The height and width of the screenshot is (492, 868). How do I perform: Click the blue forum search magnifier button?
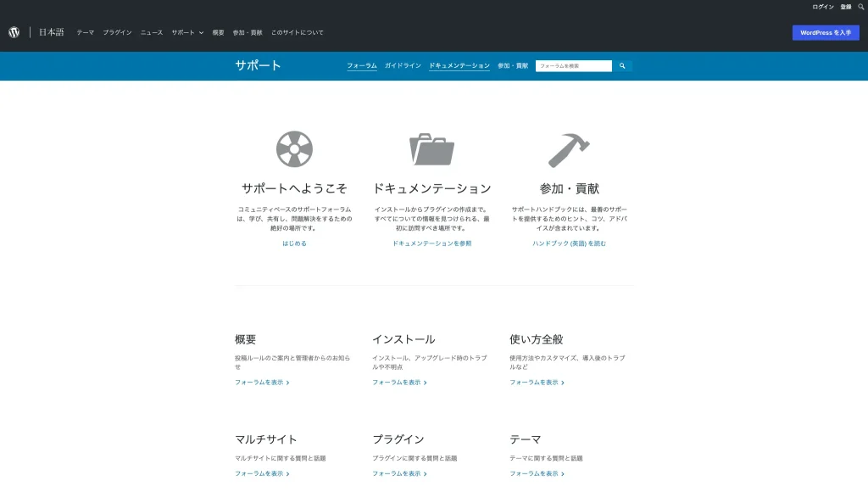click(622, 66)
